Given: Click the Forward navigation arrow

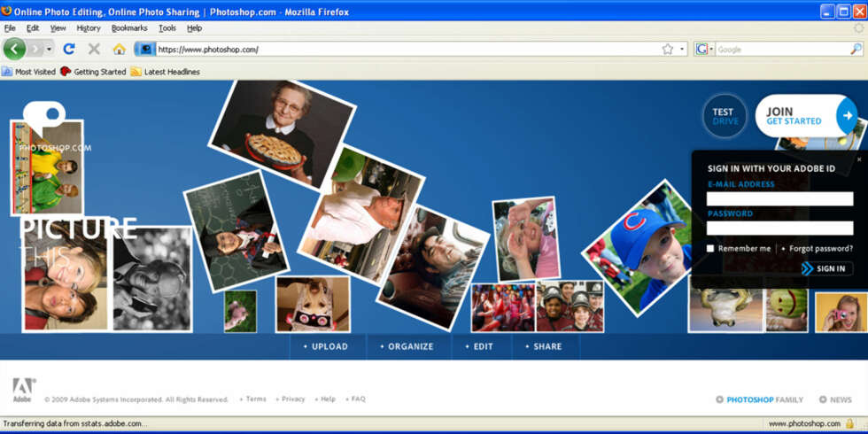Looking at the screenshot, I should coord(36,50).
